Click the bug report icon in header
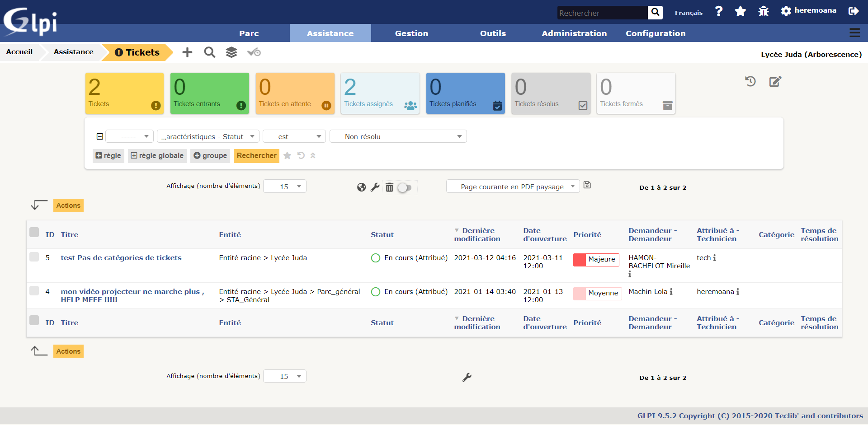The image size is (868, 425). (764, 11)
